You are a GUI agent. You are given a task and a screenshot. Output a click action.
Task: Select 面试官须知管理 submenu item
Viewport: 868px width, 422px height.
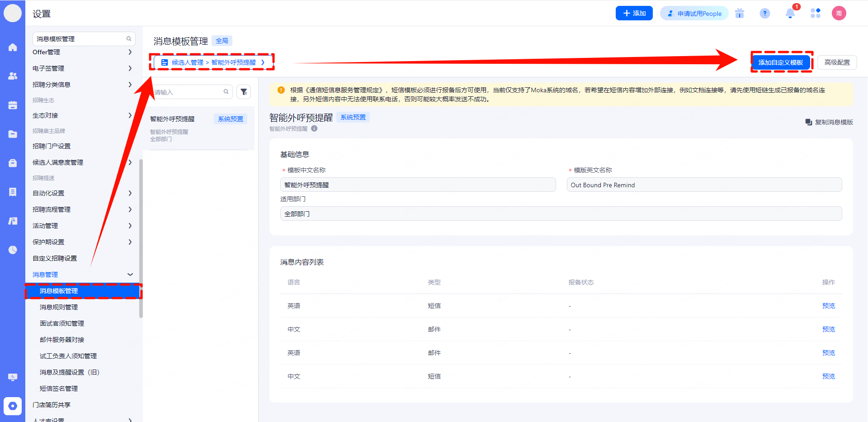[x=62, y=323]
